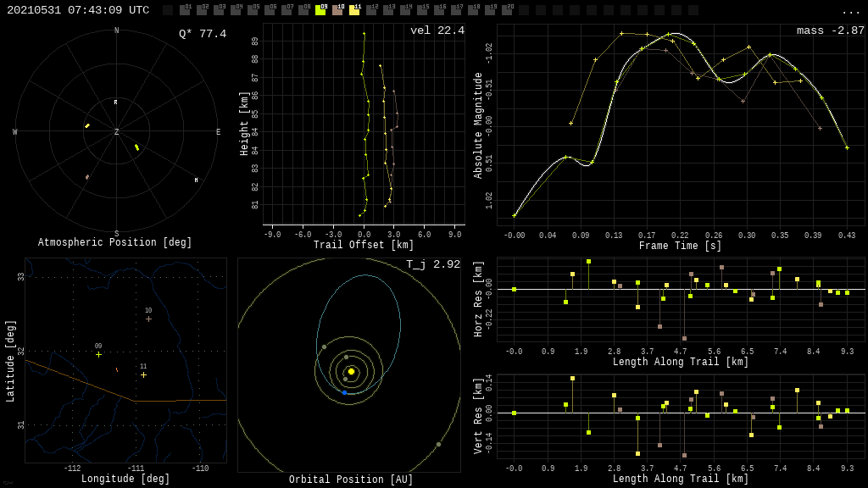Viewport: 868px width, 488px height.
Task: Toggle the gray station 08 box
Action: coord(303,10)
